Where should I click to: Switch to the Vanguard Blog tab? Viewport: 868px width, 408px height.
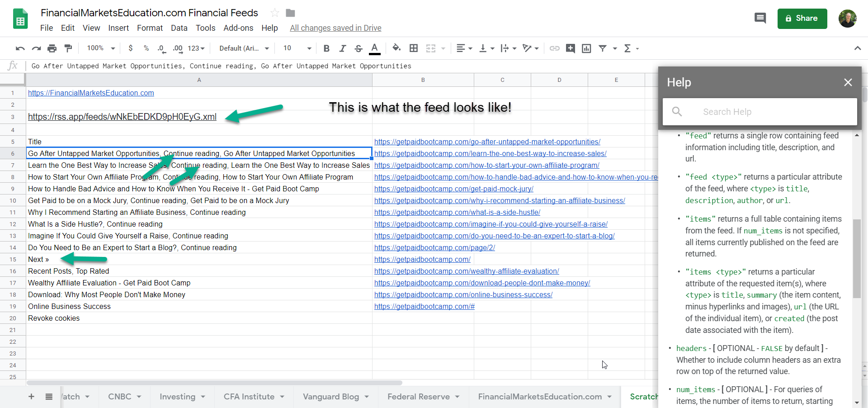tap(331, 397)
